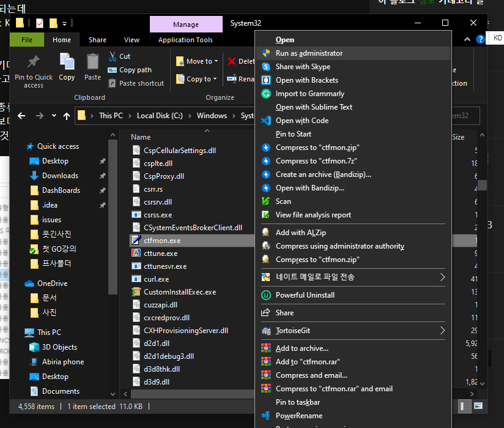
Task: Open the blue Help question mark icon
Action: pyautogui.click(x=480, y=39)
